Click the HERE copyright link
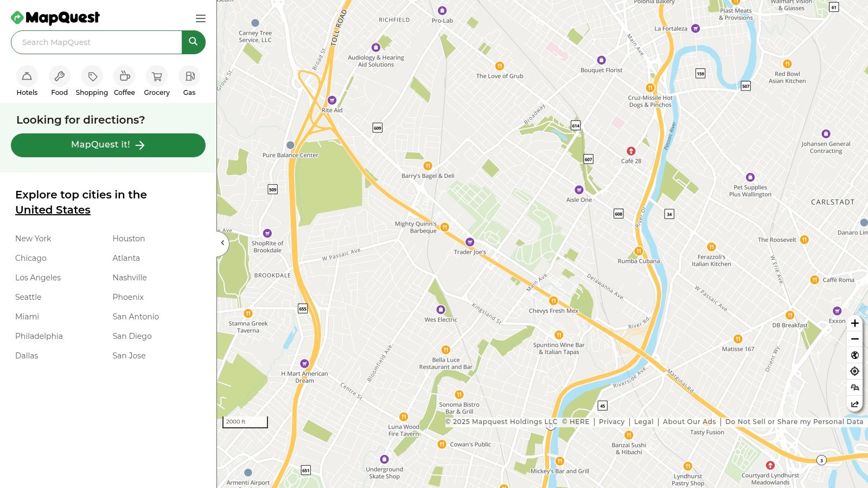This screenshot has height=488, width=868. pyautogui.click(x=576, y=422)
